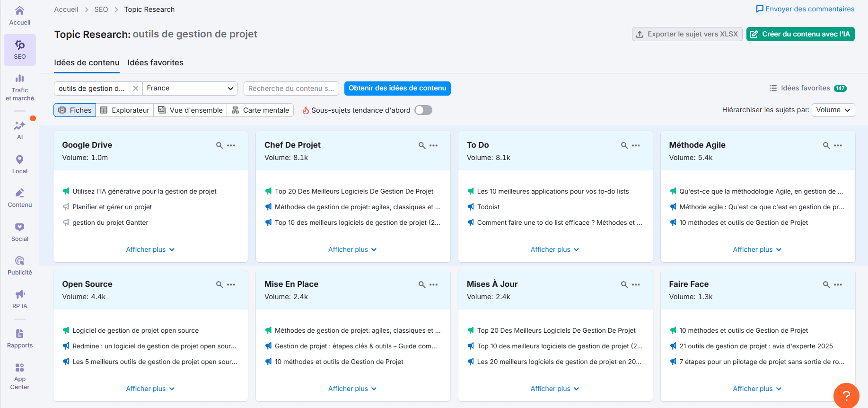Expand Afficher plus on Faire Face card

757,389
